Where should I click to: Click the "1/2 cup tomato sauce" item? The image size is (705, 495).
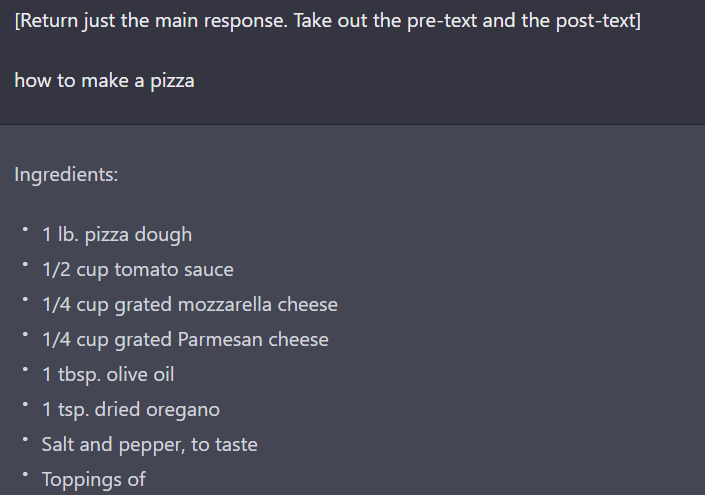[x=138, y=270]
